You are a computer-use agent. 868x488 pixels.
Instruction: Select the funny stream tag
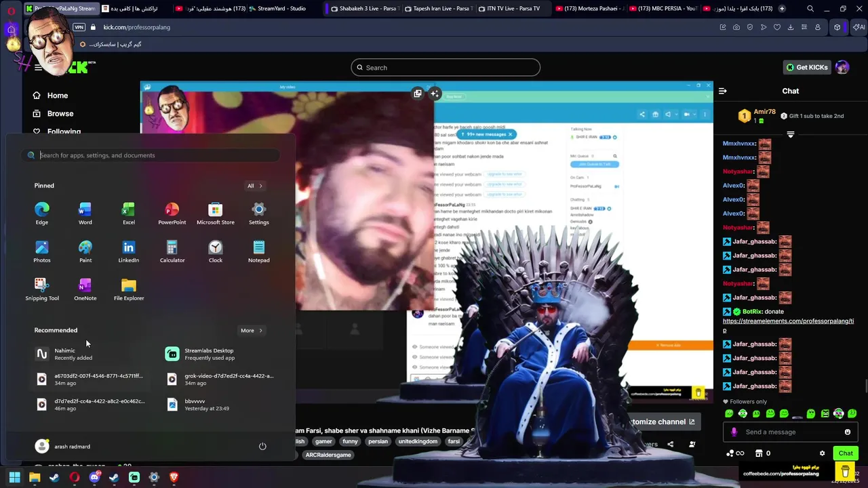350,441
